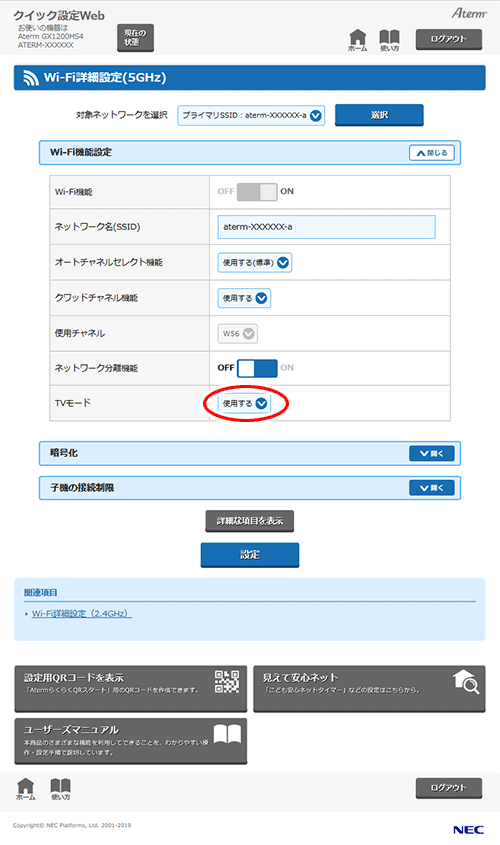Viewport: 500px width, 845px height.
Task: Click the 関連項目 heading text
Action: click(x=40, y=593)
